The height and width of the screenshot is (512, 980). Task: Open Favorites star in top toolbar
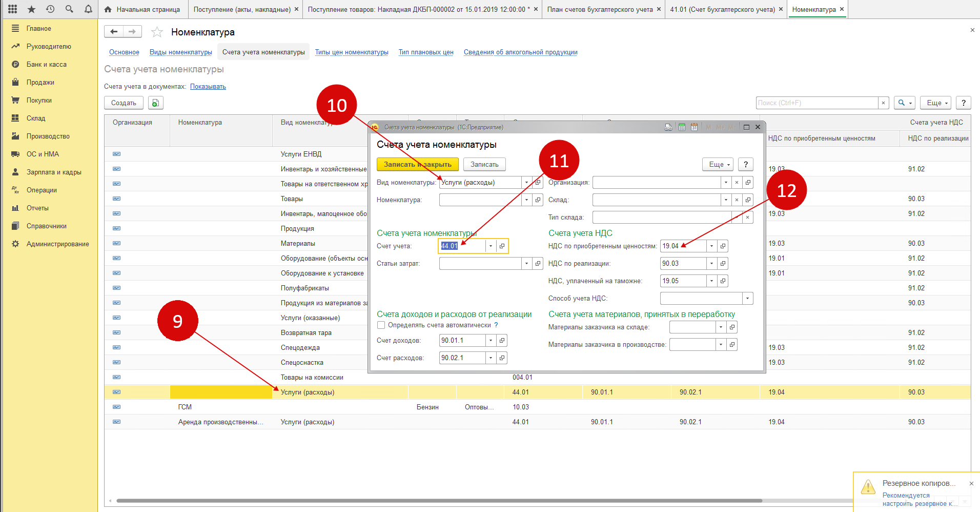coord(31,9)
